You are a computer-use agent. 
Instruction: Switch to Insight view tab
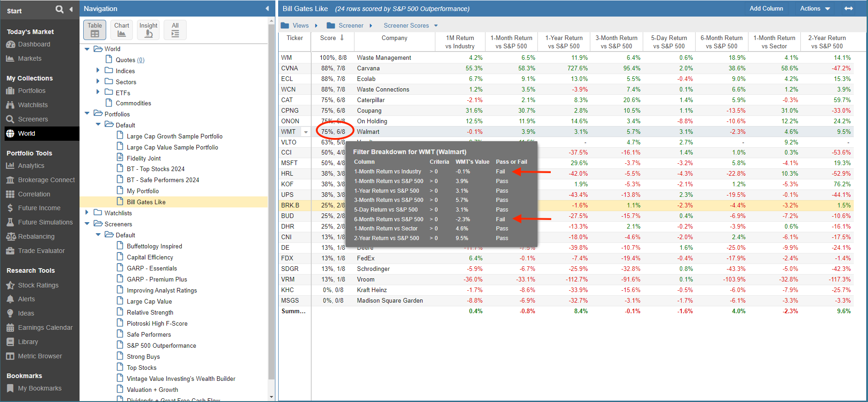pos(148,29)
